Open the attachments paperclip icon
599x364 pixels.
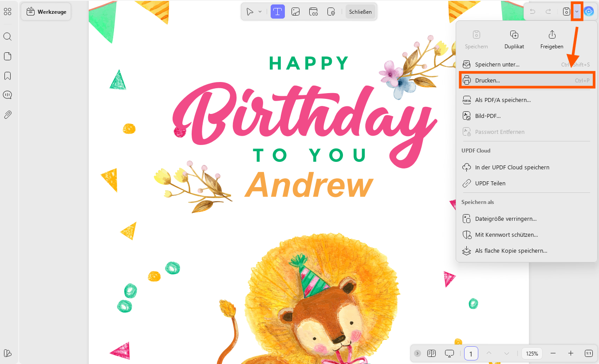8,115
